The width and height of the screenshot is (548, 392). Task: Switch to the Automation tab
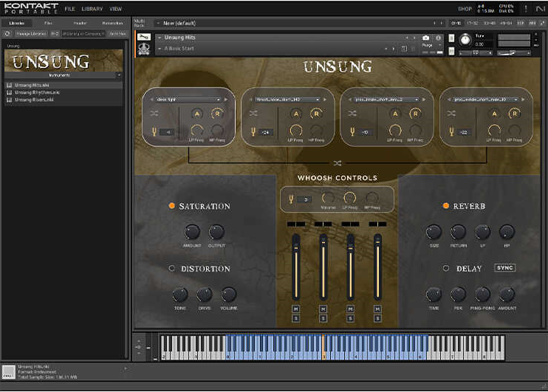112,23
